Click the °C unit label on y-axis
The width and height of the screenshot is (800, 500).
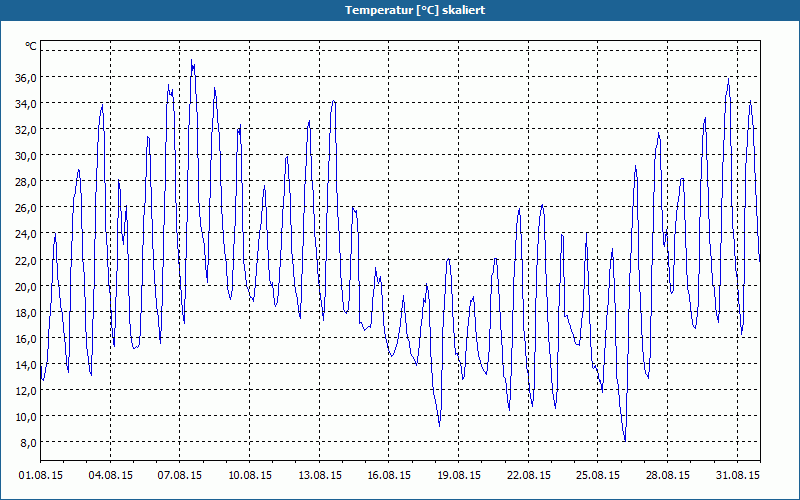pos(31,46)
